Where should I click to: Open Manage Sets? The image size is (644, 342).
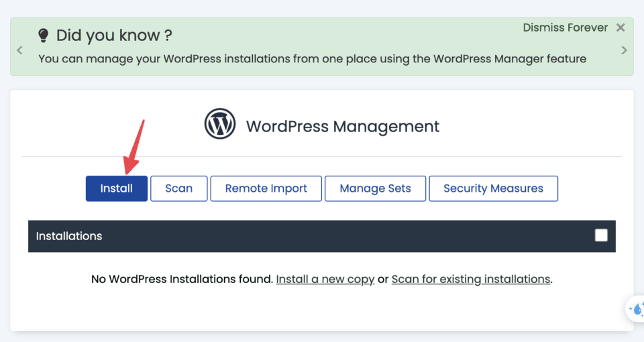(375, 188)
